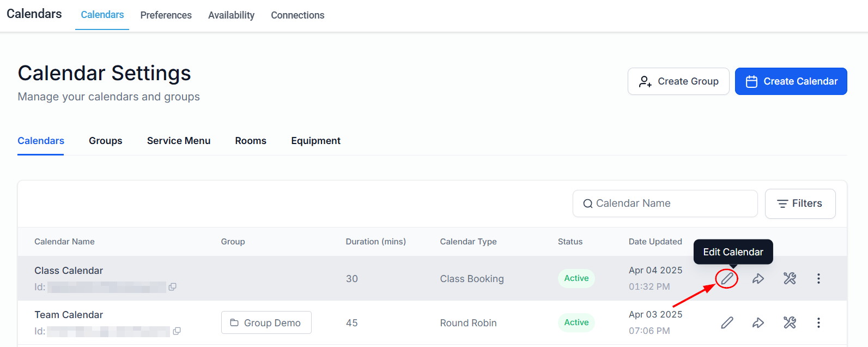Edit the Team Calendar with pencil icon

click(727, 323)
